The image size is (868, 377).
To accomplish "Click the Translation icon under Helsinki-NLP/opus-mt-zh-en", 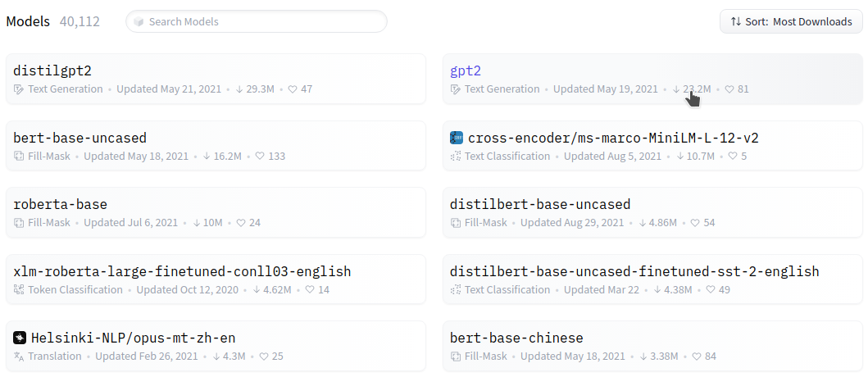I will 19,356.
